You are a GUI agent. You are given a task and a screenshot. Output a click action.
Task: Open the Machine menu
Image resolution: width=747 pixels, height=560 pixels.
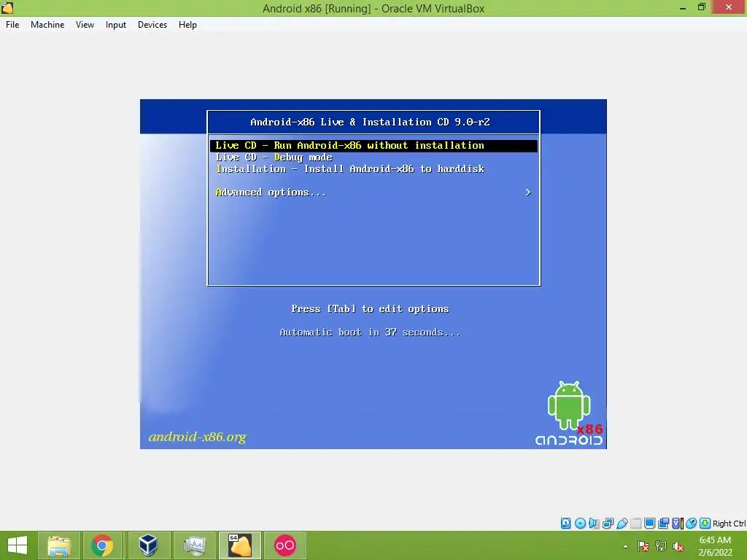pyautogui.click(x=47, y=25)
